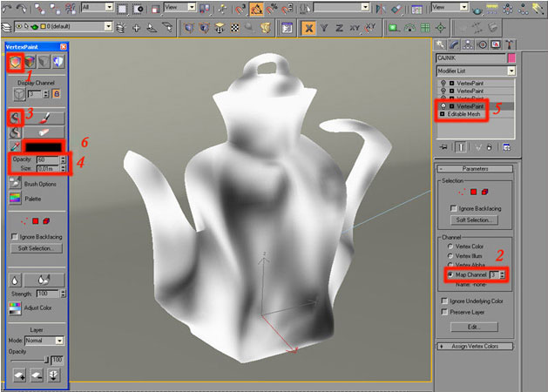548x392 pixels.
Task: Open the Palette icon
Action: pos(16,198)
